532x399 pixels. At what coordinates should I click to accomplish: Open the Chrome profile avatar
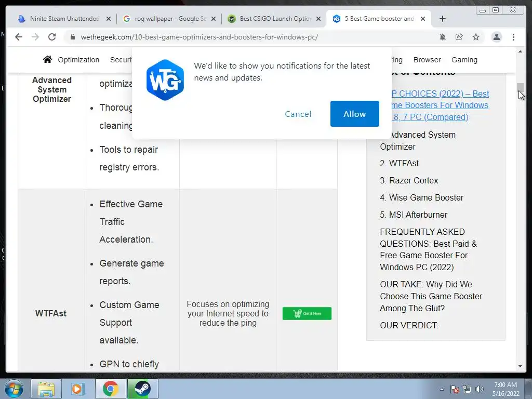(x=496, y=37)
